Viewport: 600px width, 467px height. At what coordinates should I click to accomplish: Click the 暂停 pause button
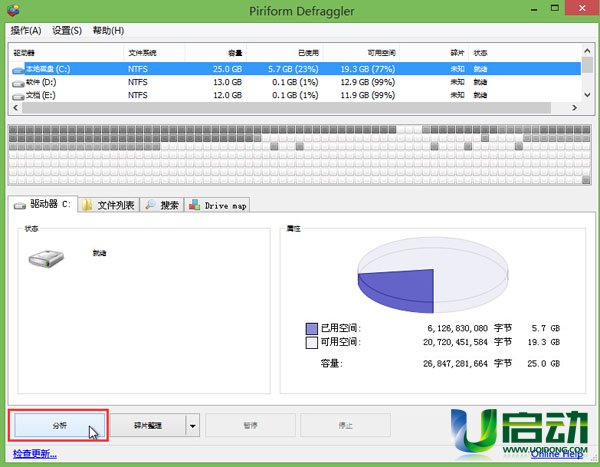pos(250,425)
